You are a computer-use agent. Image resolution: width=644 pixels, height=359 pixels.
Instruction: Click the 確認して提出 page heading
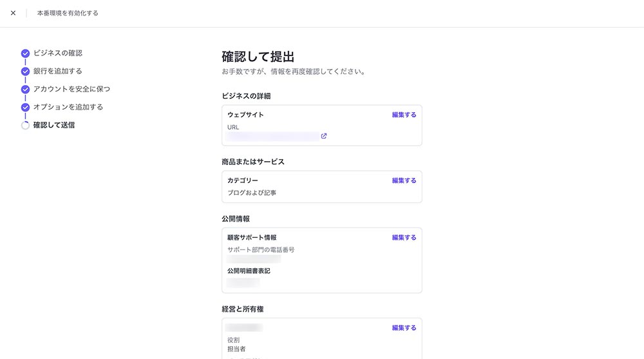pos(258,57)
